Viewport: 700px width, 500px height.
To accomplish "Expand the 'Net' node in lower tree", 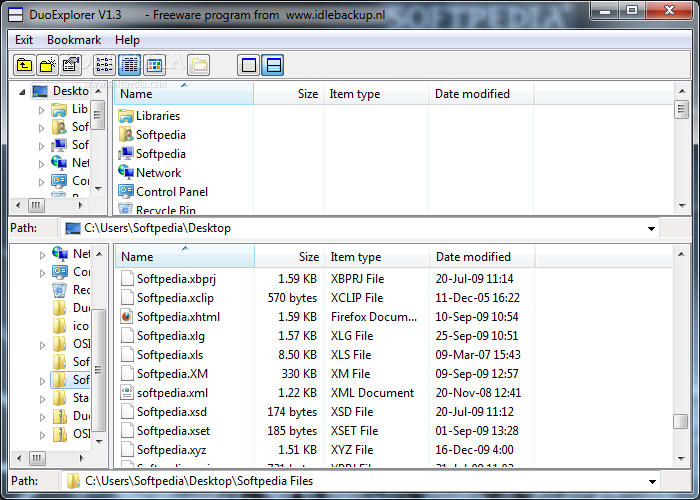I will (42, 255).
